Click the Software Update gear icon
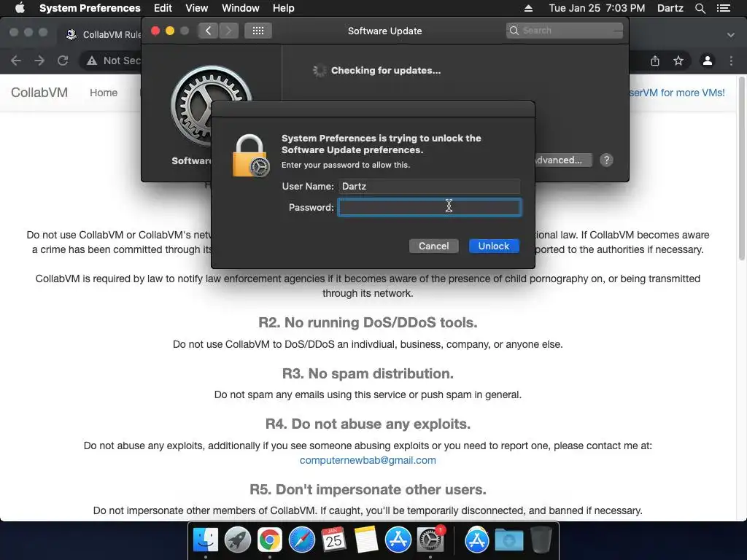Screen dimensions: 747x560 [x=211, y=106]
